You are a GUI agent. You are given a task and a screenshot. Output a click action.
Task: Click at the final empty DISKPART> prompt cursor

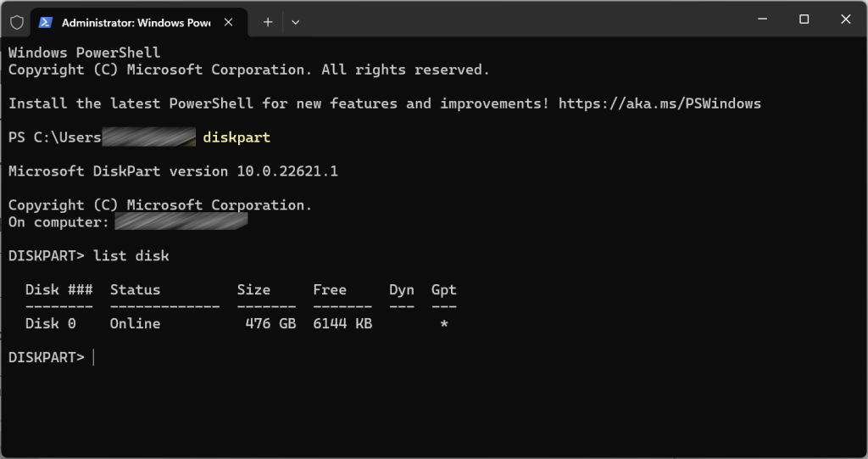[x=93, y=358]
